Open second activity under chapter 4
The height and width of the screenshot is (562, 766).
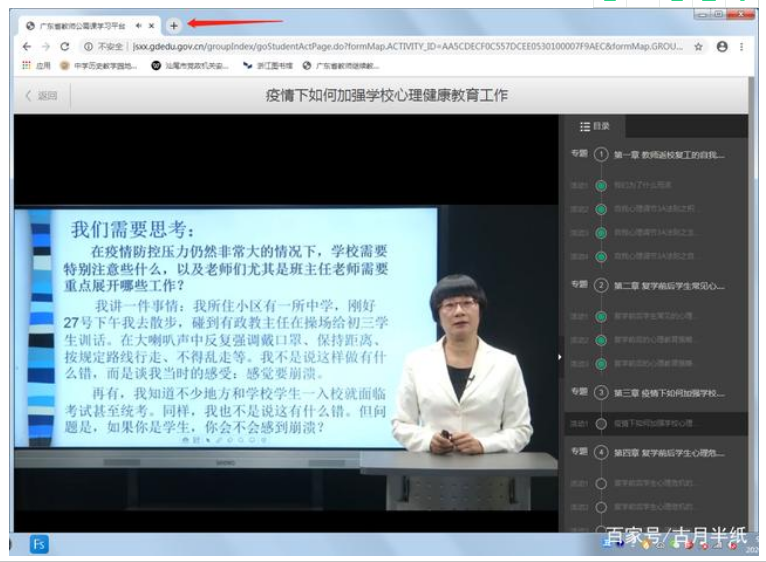[655, 507]
